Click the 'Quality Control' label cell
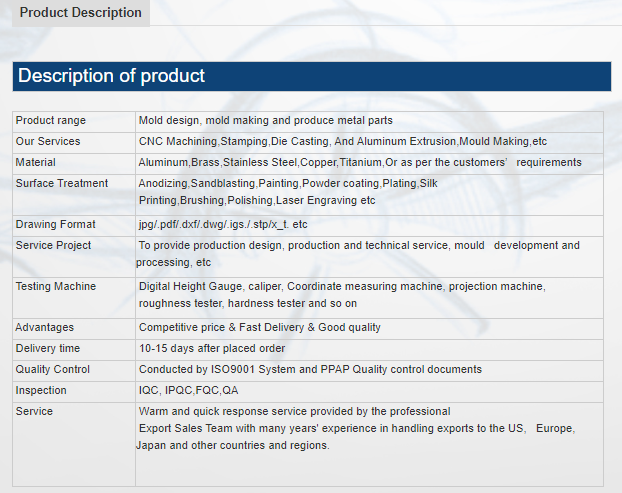The width and height of the screenshot is (622, 493). (x=53, y=370)
